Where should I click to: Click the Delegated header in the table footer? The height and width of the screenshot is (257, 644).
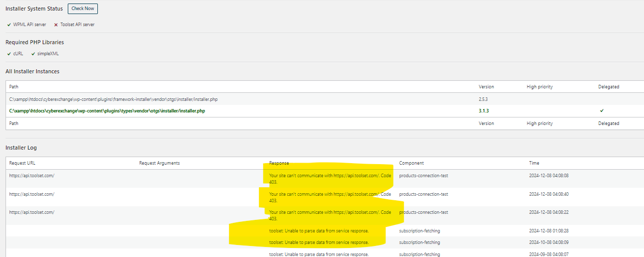[x=608, y=123]
